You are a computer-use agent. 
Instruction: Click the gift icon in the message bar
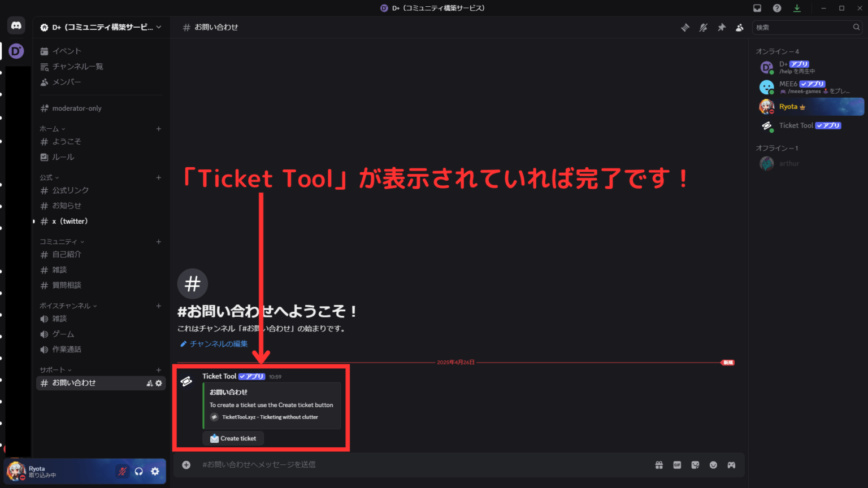pos(659,464)
